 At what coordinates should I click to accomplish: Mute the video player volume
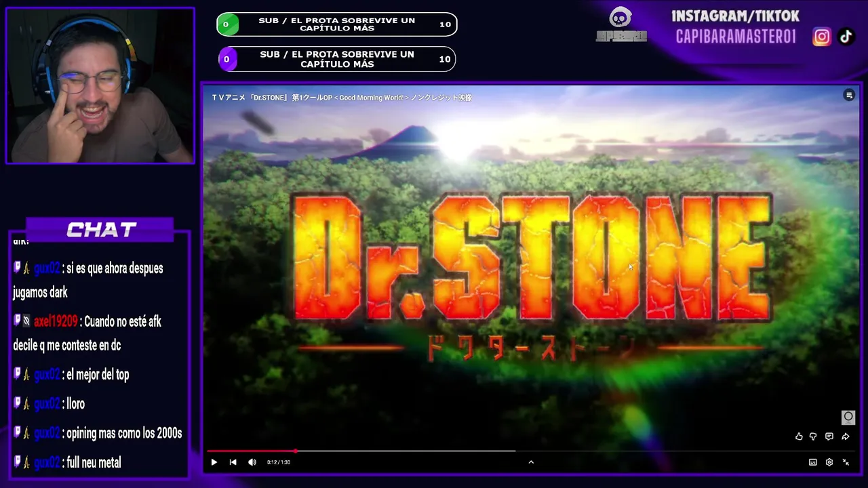point(252,462)
